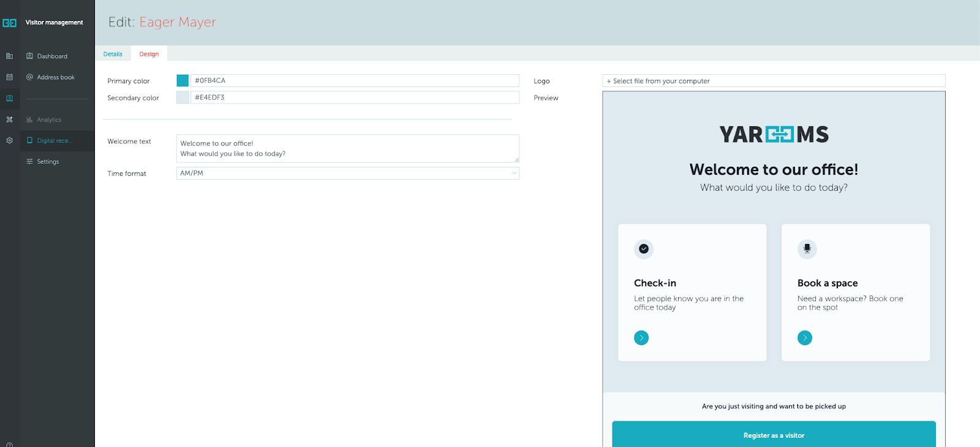Open the gear icon in the left rail
The image size is (980, 447).
coord(9,140)
